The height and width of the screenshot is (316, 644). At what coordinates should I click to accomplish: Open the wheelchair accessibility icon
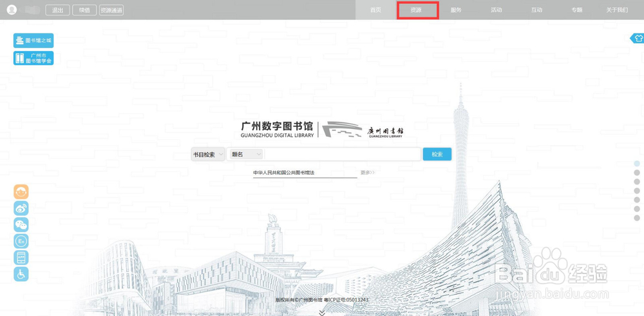pos(21,274)
